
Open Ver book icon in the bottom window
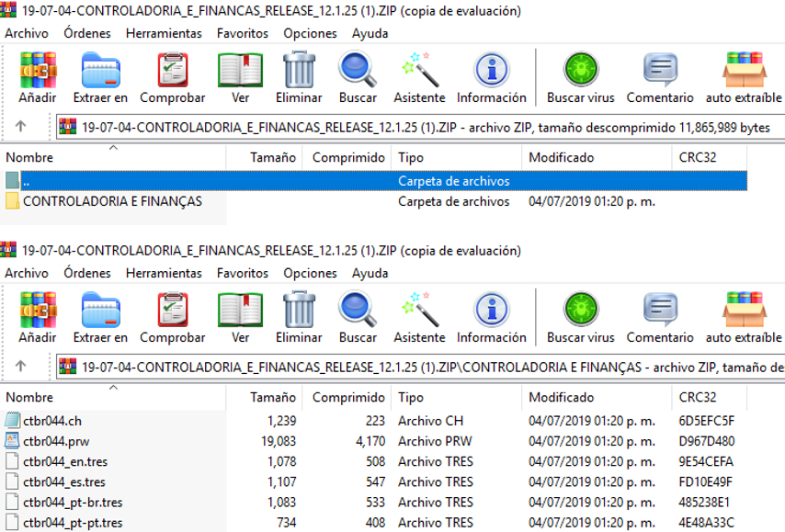(240, 311)
